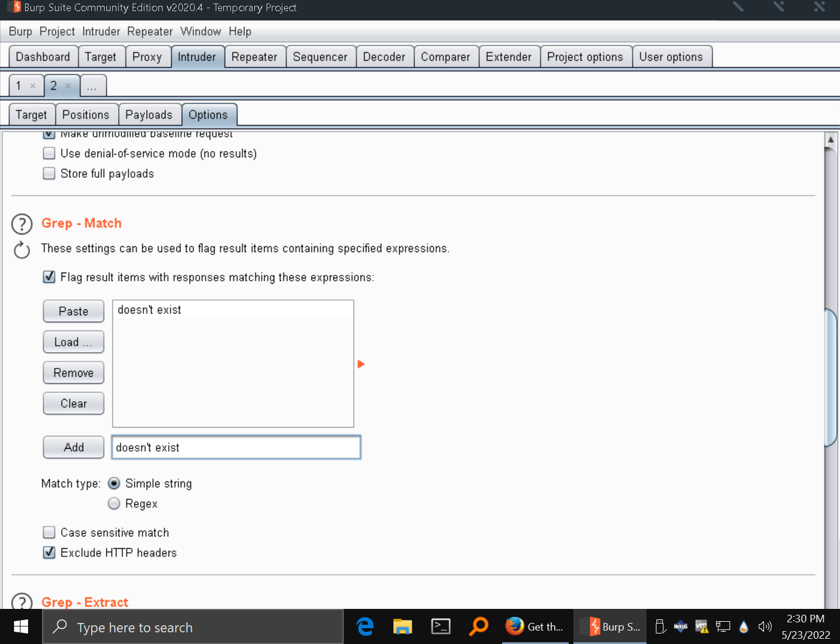Click network tray icon
840x644 pixels.
coord(723,627)
